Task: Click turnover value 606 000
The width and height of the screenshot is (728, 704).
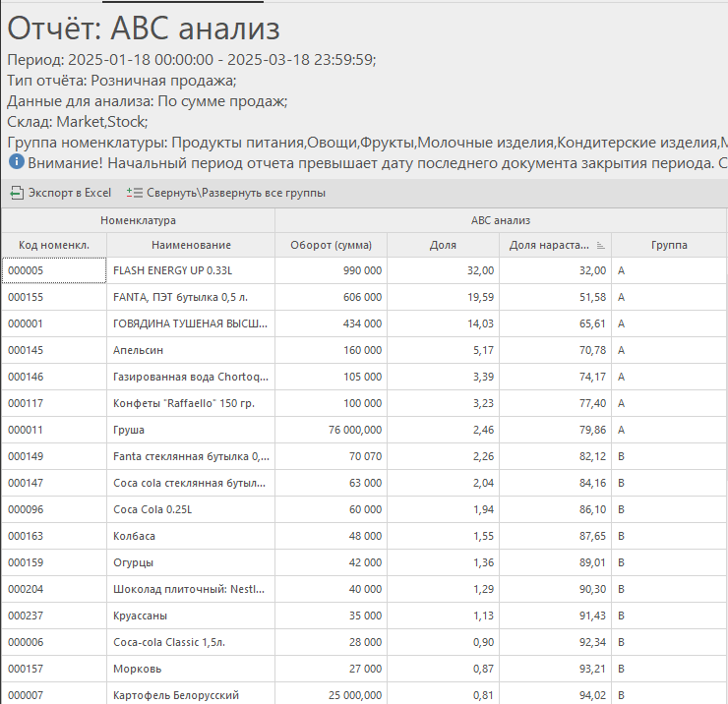Action: coord(331,297)
